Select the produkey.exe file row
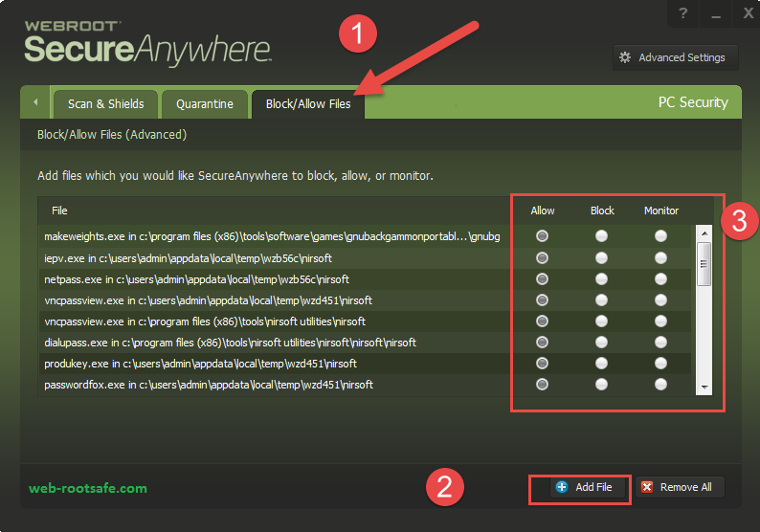Viewport: 760px width, 532px height. [365, 364]
